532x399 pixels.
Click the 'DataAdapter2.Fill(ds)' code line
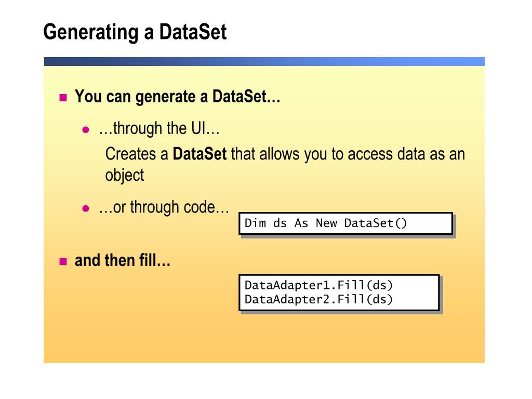click(318, 300)
